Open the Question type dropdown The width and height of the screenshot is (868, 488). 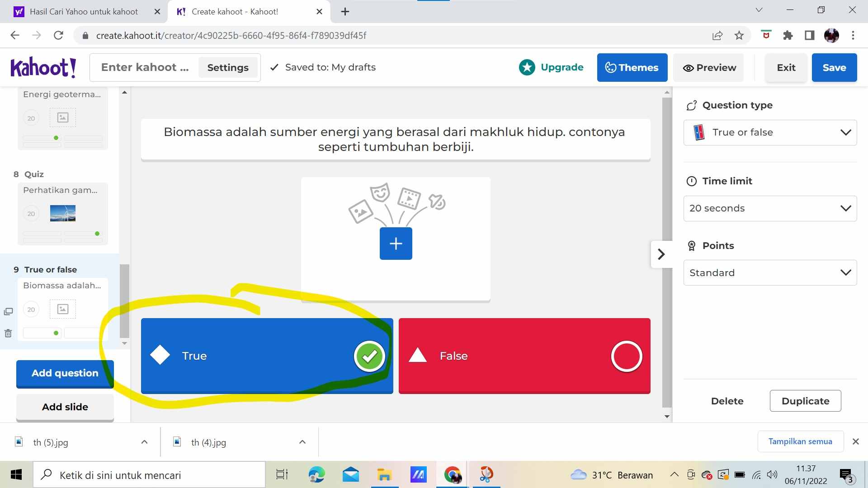[x=770, y=132]
